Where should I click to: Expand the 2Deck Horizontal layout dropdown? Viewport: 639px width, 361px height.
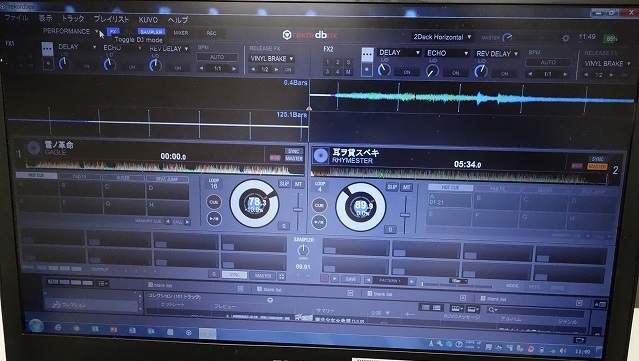click(x=443, y=37)
